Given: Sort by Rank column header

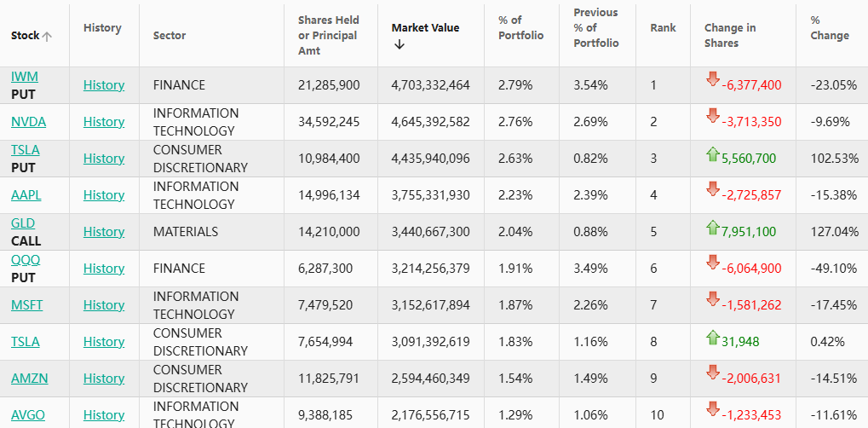Looking at the screenshot, I should point(663,28).
